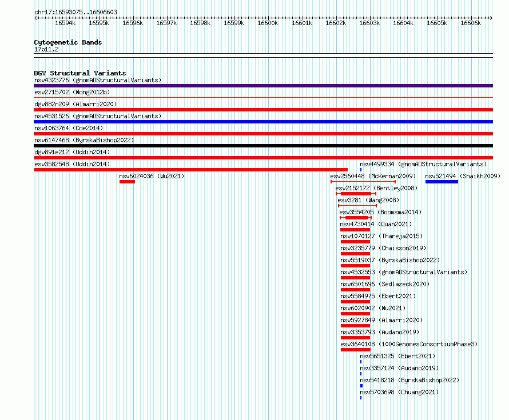
Task: Click the red bar under esv3640108
Action: [356, 350]
